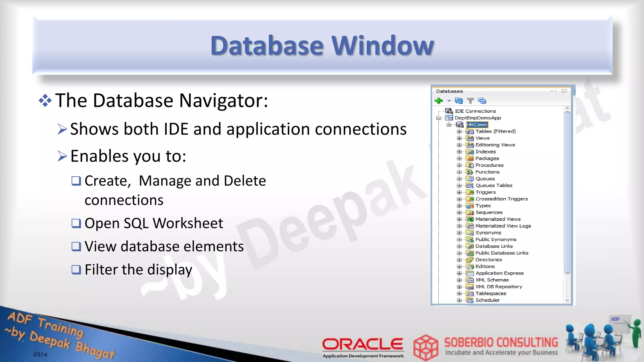Screen dimensions: 644x362
Task: Click the Packages folder icon
Action: [470, 158]
